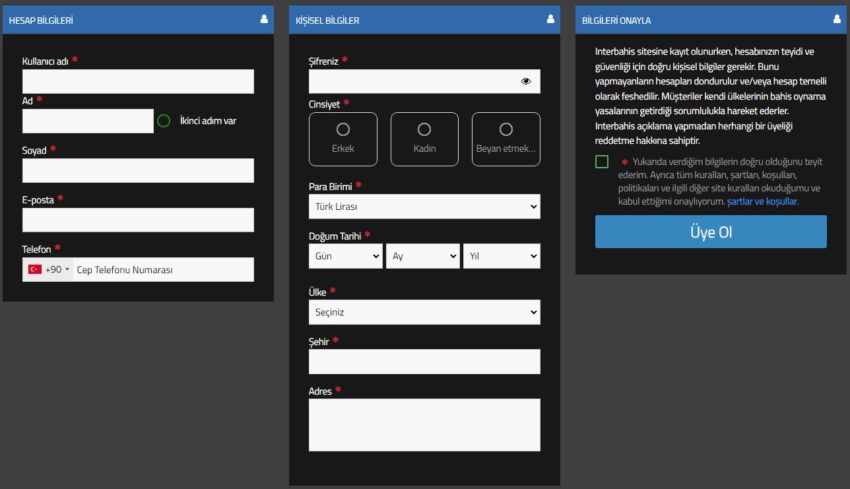Select Erkek gender option

point(343,138)
